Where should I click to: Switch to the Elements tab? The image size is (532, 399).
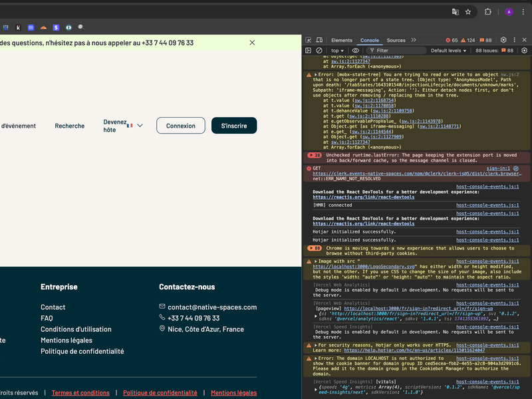point(342,41)
